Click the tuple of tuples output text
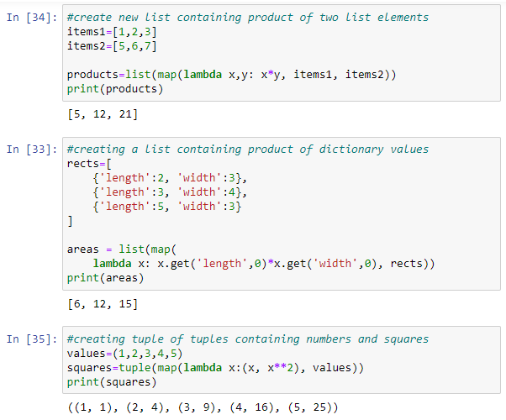 point(202,407)
